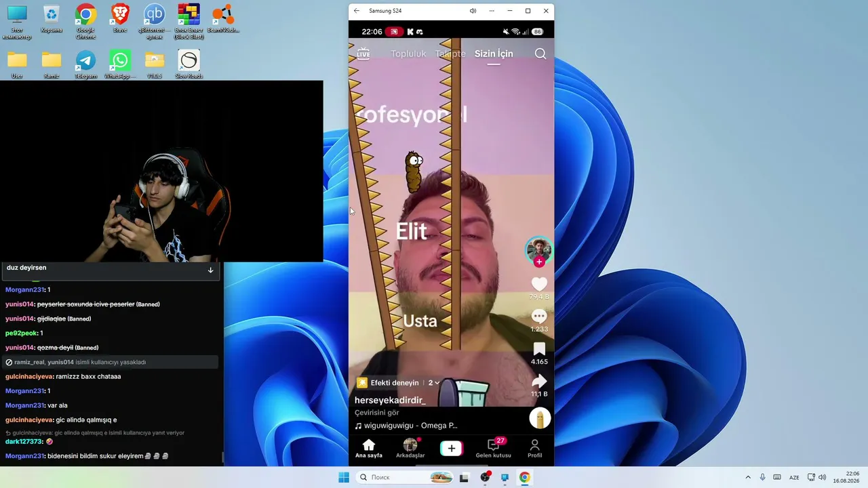Maximize the Samsung S24 window
This screenshot has width=868, height=488.
click(x=528, y=11)
